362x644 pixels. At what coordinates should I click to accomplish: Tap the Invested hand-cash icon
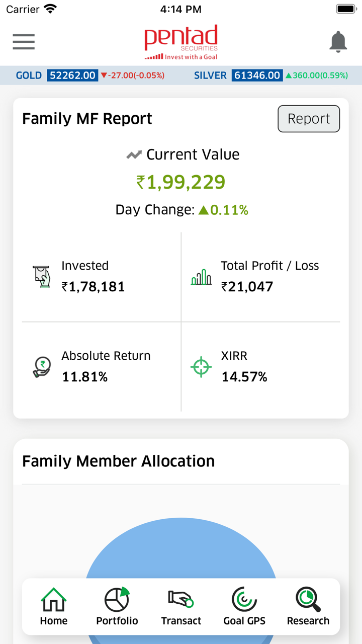pos(42,276)
